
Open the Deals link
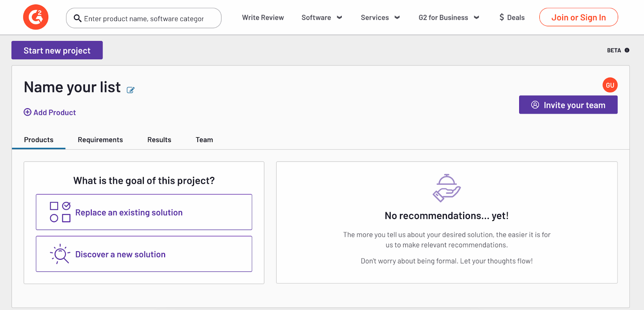pyautogui.click(x=512, y=17)
